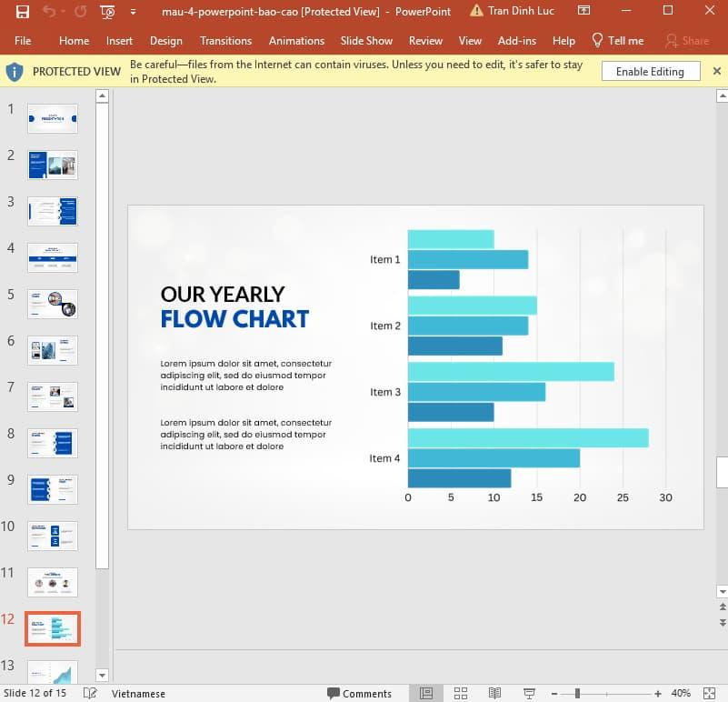The width and height of the screenshot is (728, 702).
Task: Open the Quick Access Toolbar customization arrow
Action: (133, 11)
